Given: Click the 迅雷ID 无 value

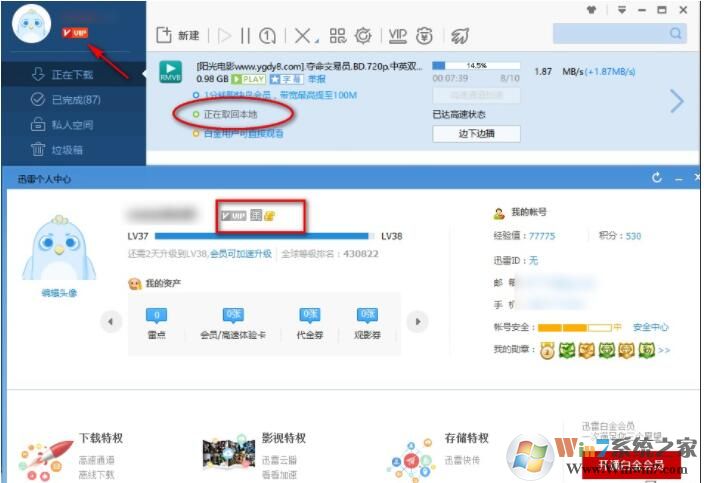Looking at the screenshot, I should 533,260.
